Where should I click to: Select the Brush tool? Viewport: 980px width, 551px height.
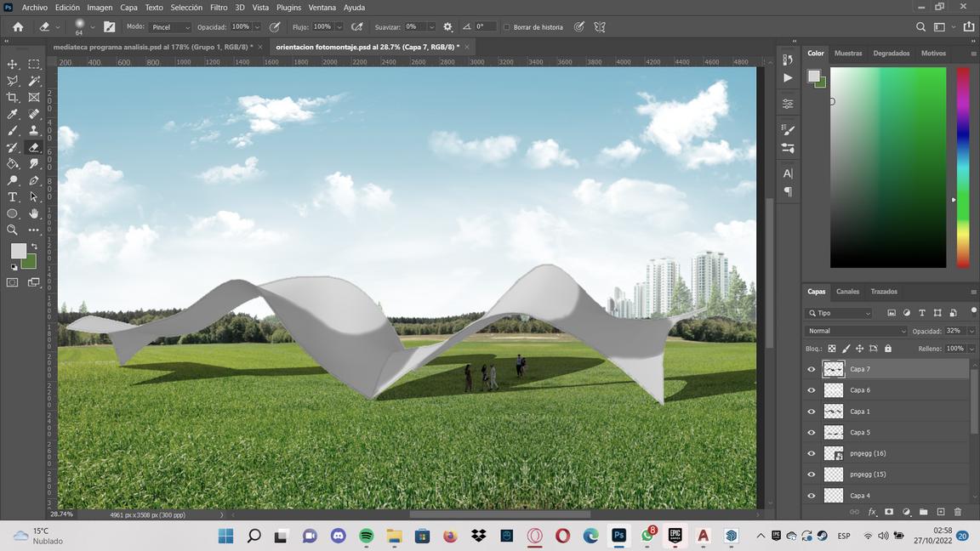coord(13,131)
